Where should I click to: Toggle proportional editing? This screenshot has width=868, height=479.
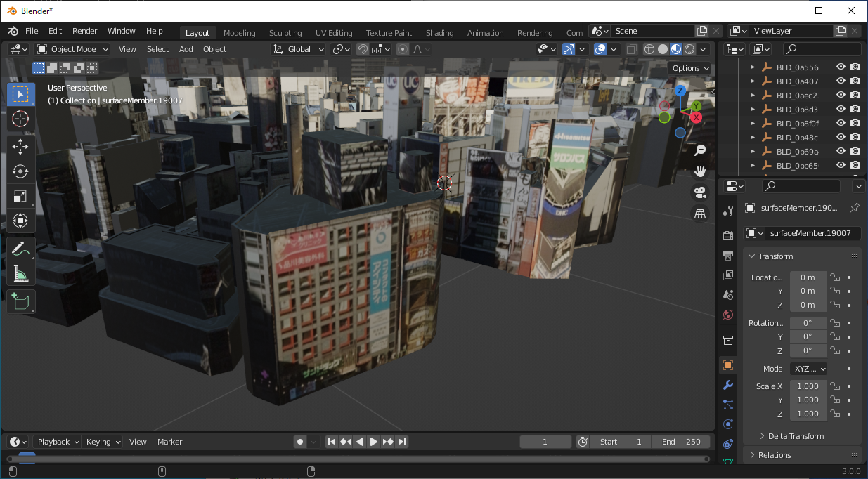pyautogui.click(x=403, y=49)
